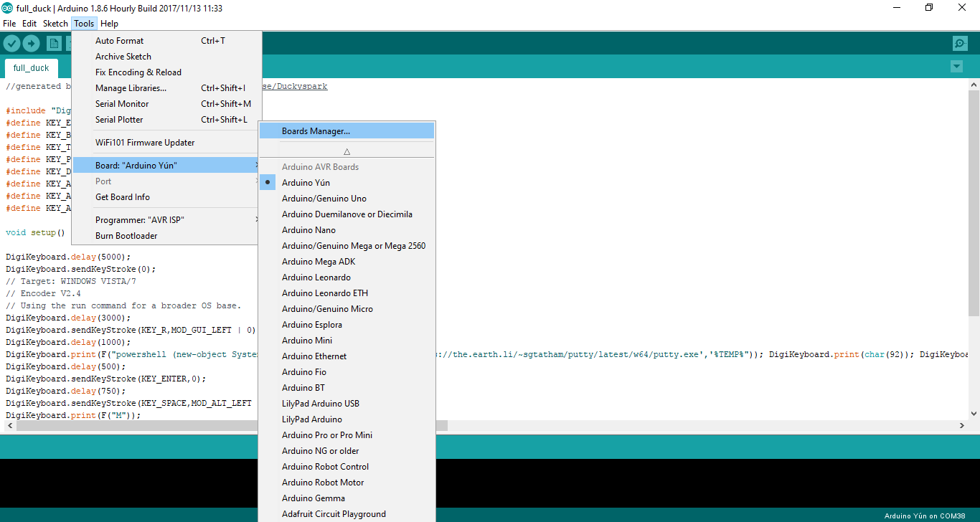The image size is (980, 522).
Task: Click the Upload arrow toolbar icon
Action: pos(31,44)
